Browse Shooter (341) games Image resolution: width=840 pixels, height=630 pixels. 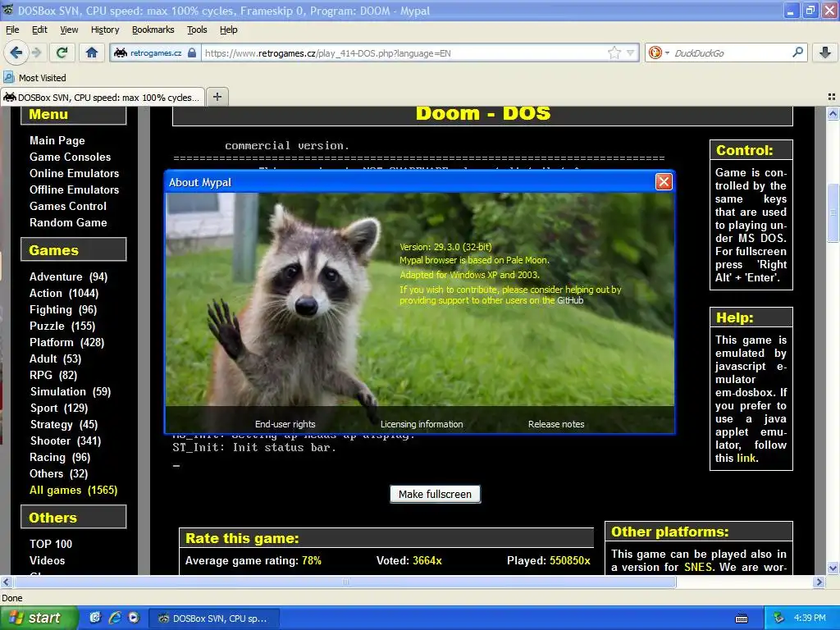pos(66,441)
